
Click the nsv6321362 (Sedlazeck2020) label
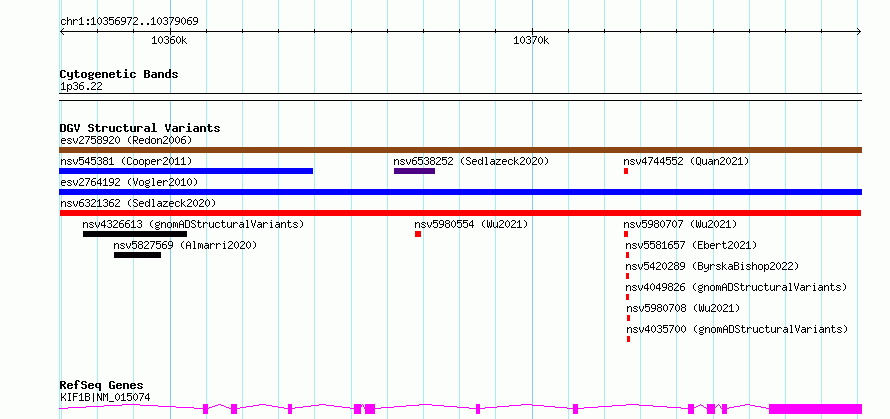point(138,203)
